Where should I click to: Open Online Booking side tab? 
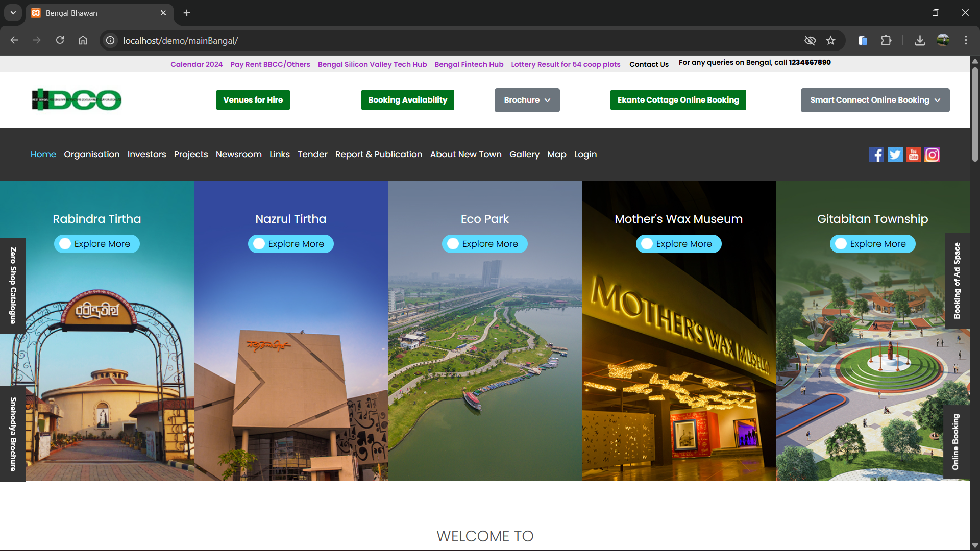point(956,442)
